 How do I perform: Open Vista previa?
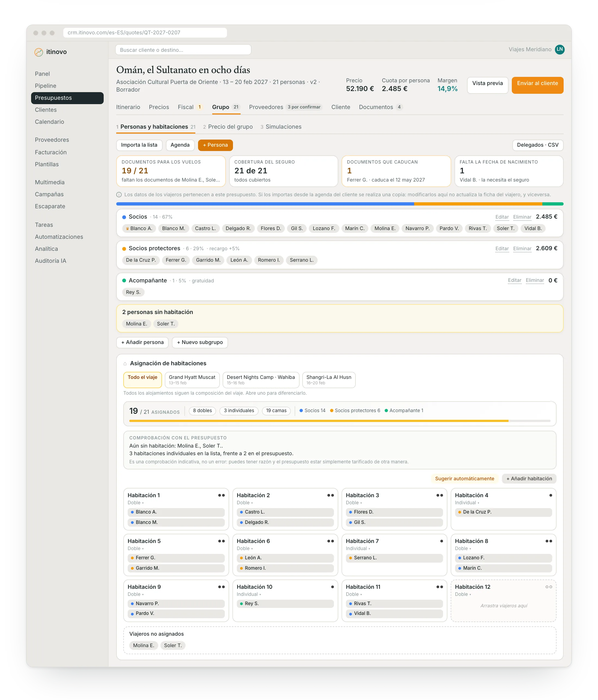point(487,85)
